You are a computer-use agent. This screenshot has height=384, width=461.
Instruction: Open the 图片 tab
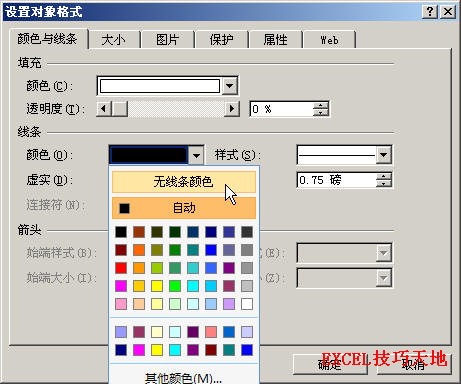(167, 40)
